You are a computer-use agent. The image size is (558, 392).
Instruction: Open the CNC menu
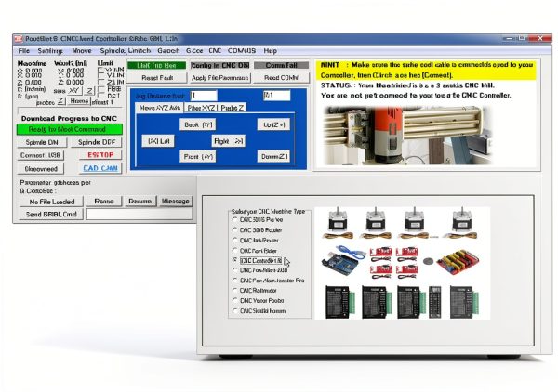[215, 51]
